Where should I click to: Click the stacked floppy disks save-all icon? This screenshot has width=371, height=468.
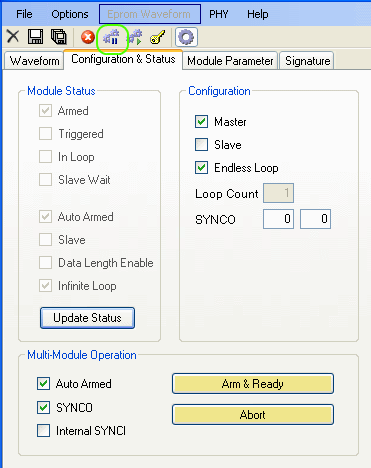pos(59,36)
